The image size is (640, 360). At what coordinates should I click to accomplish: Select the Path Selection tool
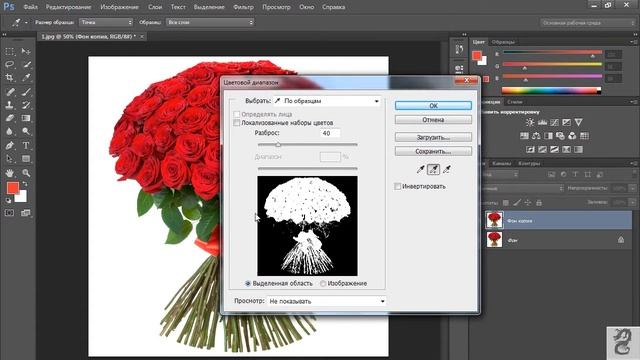point(10,159)
